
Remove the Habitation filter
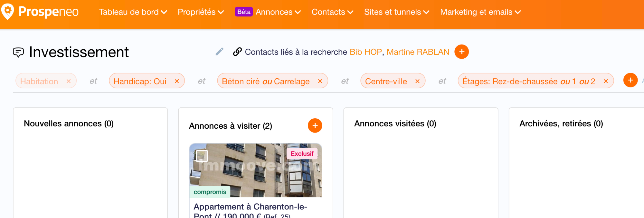pos(69,81)
